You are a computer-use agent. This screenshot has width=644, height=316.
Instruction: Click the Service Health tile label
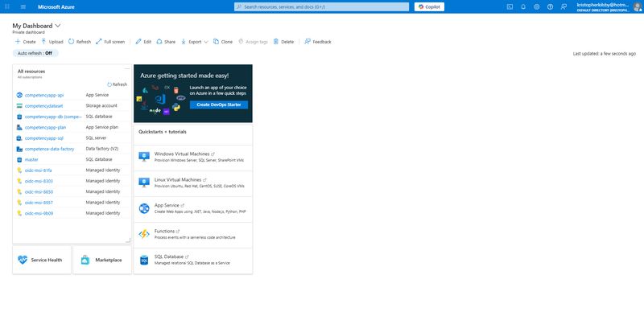tap(47, 260)
